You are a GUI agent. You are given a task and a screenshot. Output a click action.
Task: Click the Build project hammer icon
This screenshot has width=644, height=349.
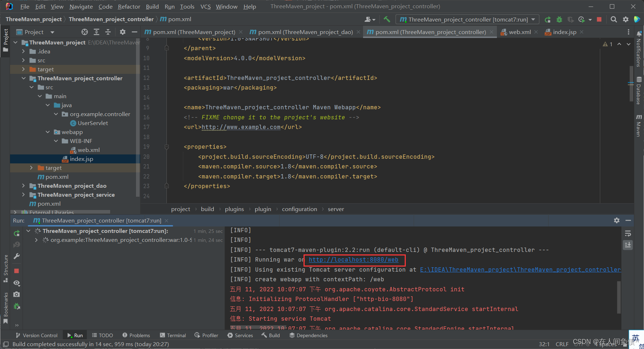pyautogui.click(x=387, y=19)
